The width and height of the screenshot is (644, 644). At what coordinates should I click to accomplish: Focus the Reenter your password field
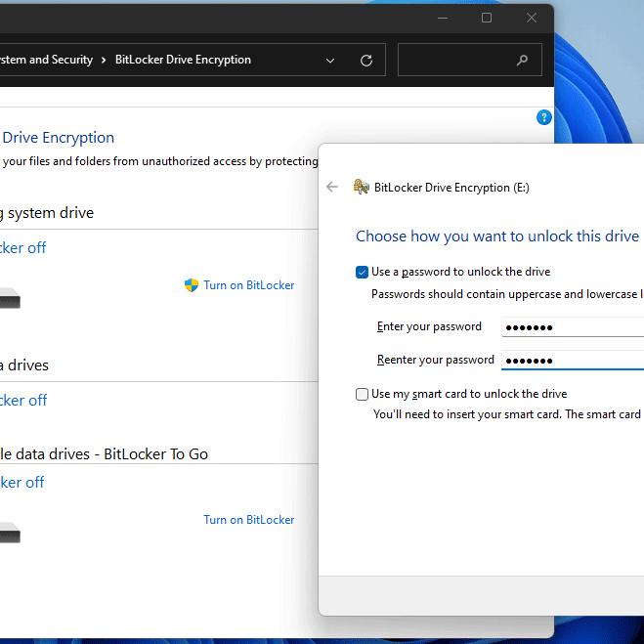[572, 361]
